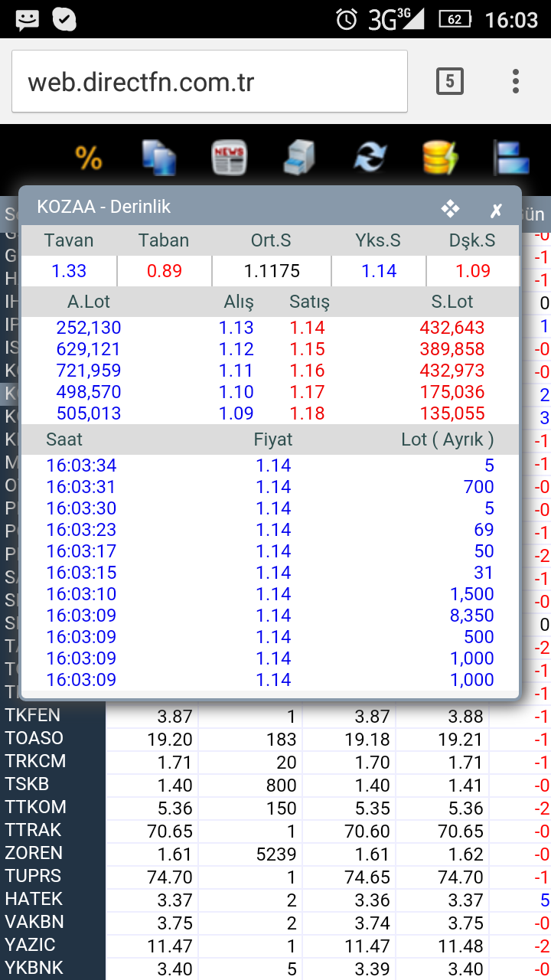Click the blue refresh arrows icon
This screenshot has width=551, height=980.
coord(370,158)
